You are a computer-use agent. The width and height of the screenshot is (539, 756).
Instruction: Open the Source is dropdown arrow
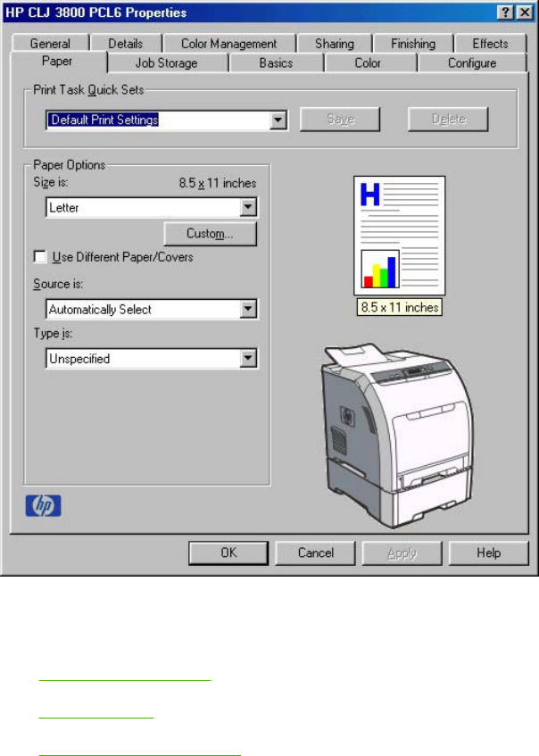[x=248, y=309]
